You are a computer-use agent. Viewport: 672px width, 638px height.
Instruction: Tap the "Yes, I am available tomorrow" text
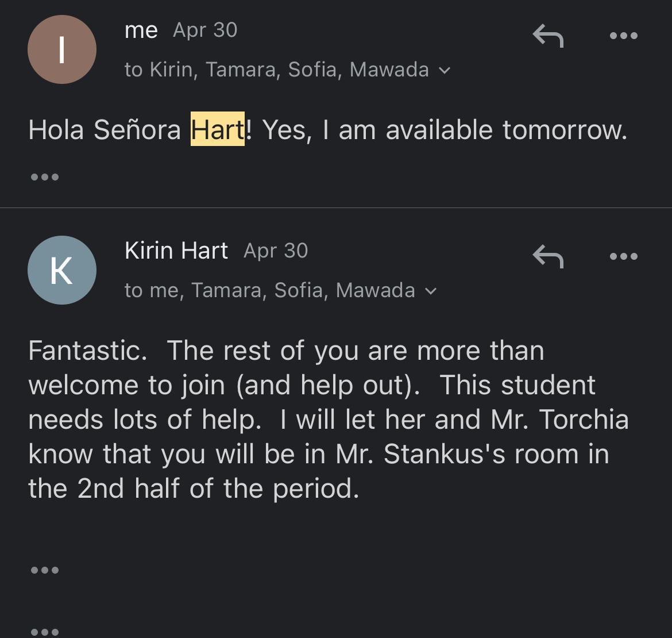coord(445,130)
